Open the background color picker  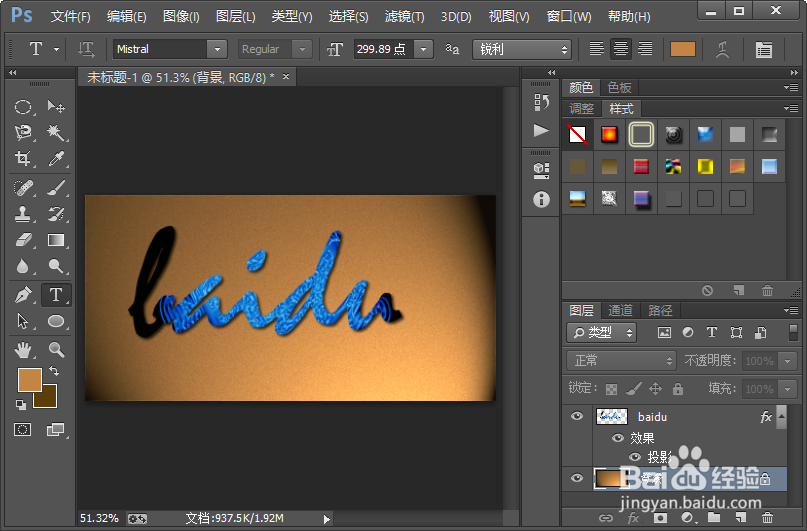point(47,399)
